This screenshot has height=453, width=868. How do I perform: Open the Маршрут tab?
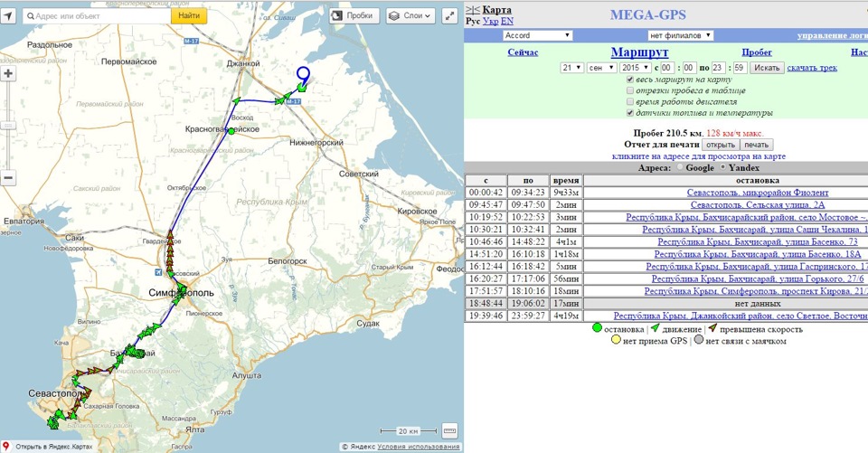coord(639,52)
